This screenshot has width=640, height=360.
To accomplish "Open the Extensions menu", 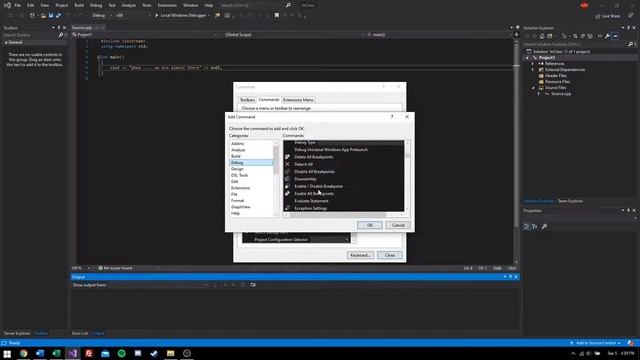I will coord(167,5).
